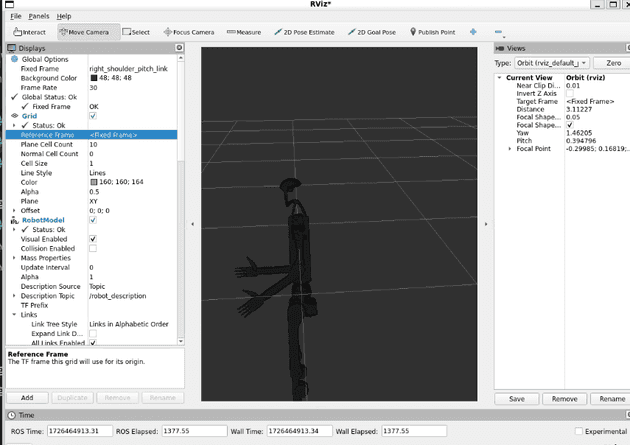Click the Wall Elapsed field
Screen dimensions: 630x445
(x=414, y=431)
